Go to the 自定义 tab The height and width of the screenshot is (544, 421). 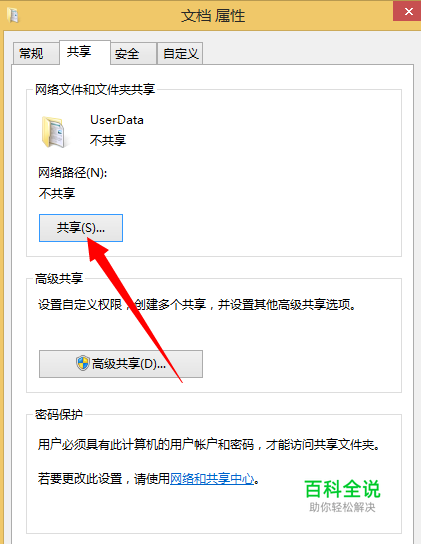180,54
